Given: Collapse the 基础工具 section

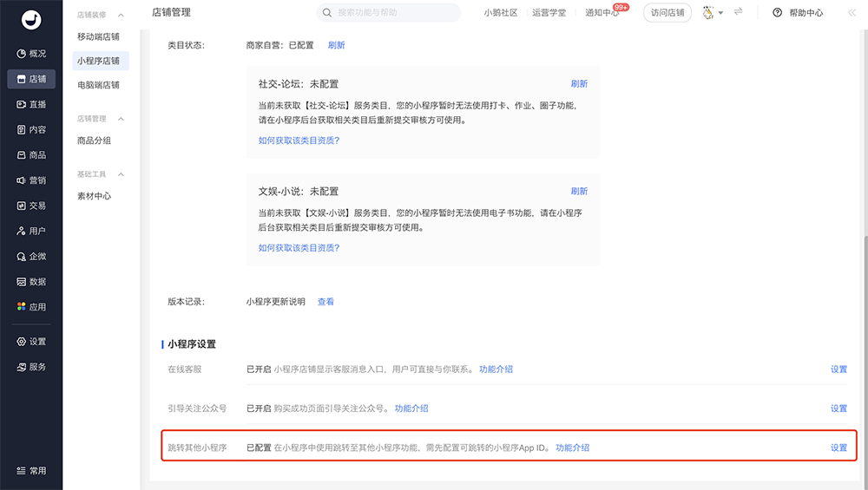Looking at the screenshot, I should point(121,174).
